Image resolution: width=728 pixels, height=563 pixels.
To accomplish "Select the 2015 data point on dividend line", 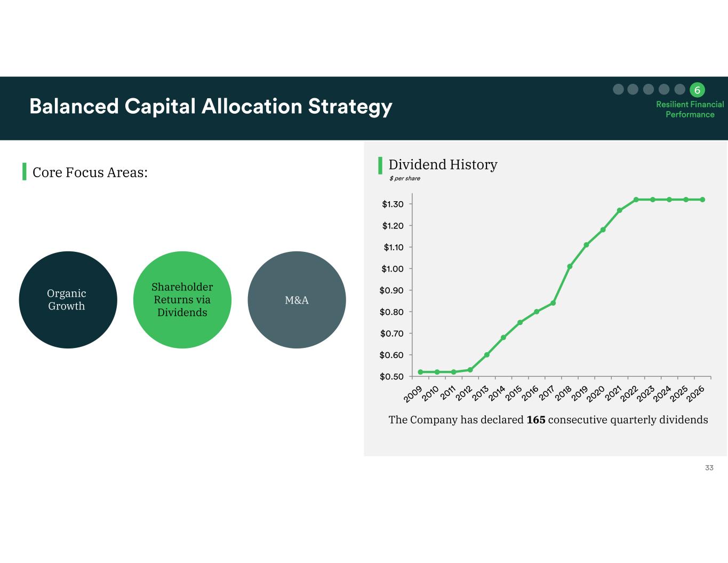I will pyautogui.click(x=520, y=322).
